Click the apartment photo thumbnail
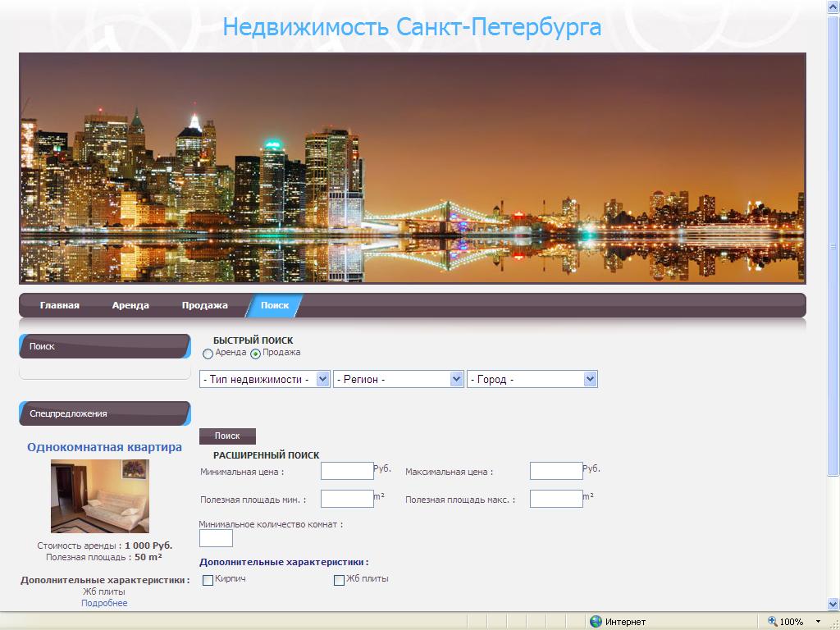This screenshot has width=840, height=630. [100, 496]
